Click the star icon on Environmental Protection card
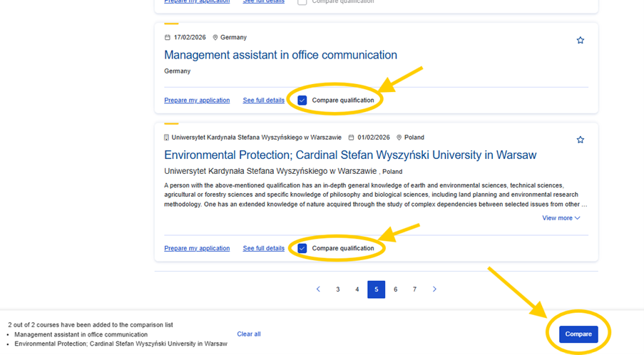This screenshot has width=644, height=355. click(580, 140)
